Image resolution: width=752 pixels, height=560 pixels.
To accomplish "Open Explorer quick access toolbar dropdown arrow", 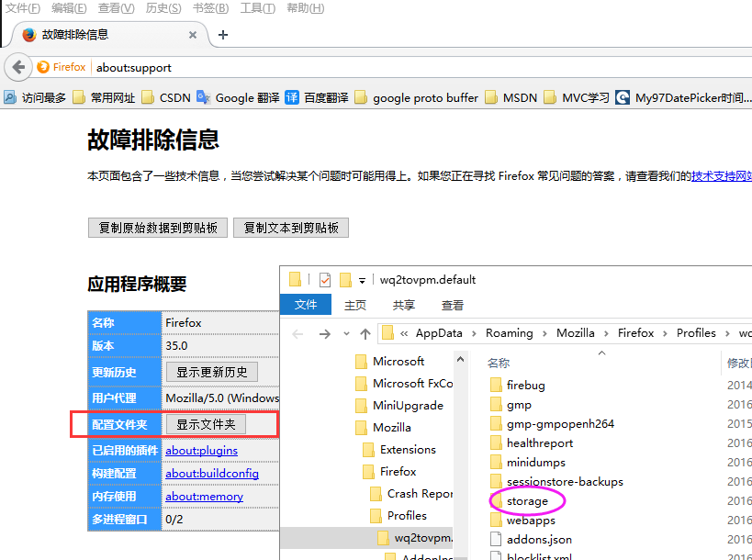I will pyautogui.click(x=362, y=281).
